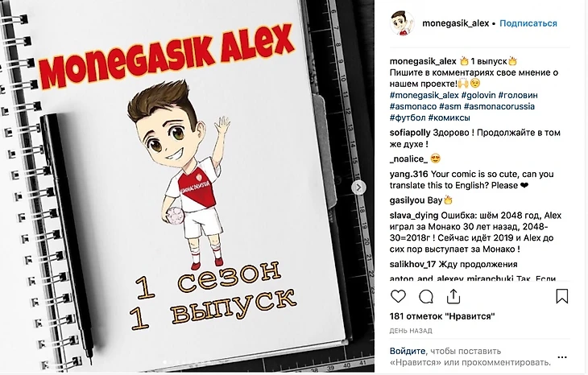Screen dimensions: 588x375
Task: Open monegasik_alex username in header
Action: (455, 23)
